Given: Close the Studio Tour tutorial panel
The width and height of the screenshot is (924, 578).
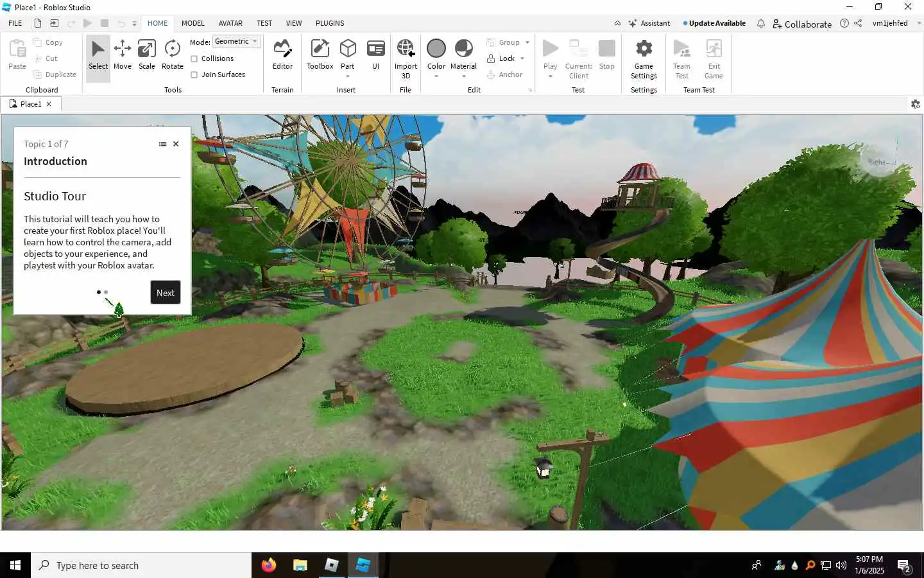Looking at the screenshot, I should tap(176, 144).
